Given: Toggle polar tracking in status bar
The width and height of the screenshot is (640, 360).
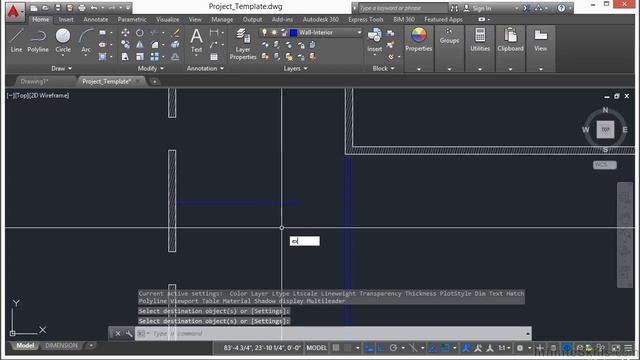Looking at the screenshot, I should click(393, 348).
